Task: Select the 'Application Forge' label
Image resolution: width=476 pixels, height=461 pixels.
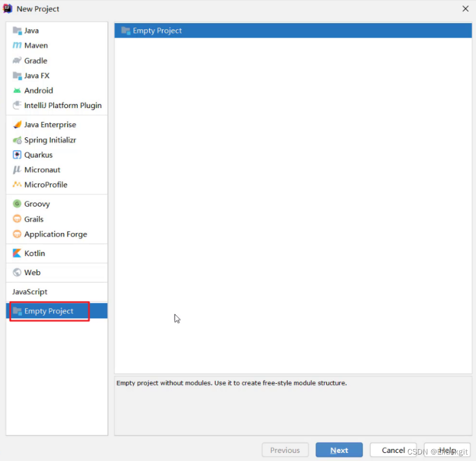Action: coord(56,234)
